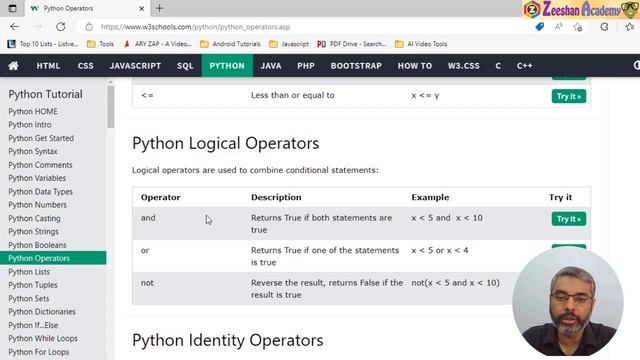
Task: Switch to the HTML tutorial menu
Action: pos(48,66)
